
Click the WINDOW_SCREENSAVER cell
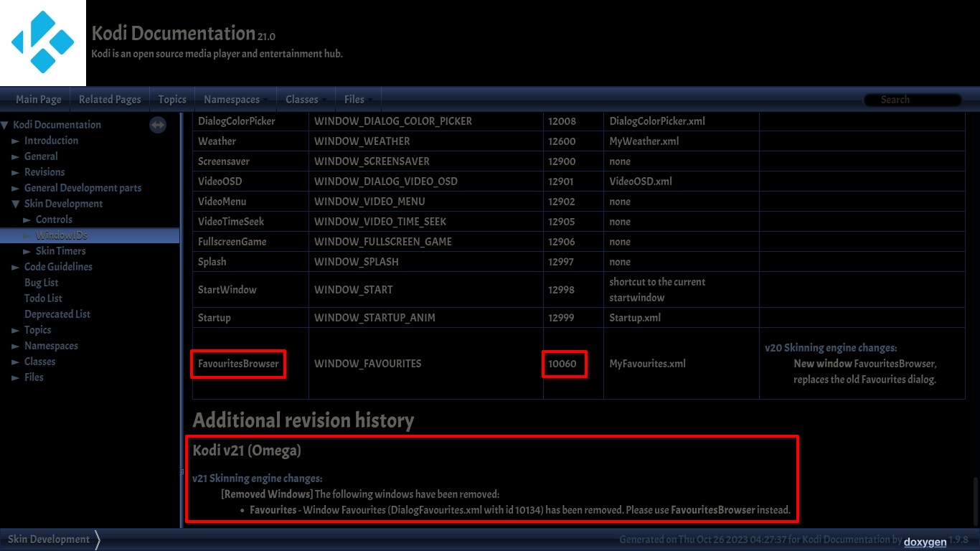426,161
